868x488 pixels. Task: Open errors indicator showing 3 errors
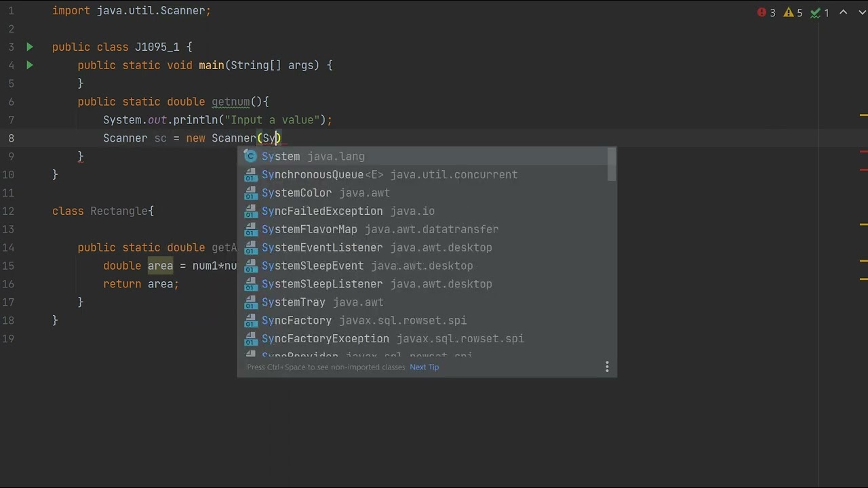[x=766, y=12]
